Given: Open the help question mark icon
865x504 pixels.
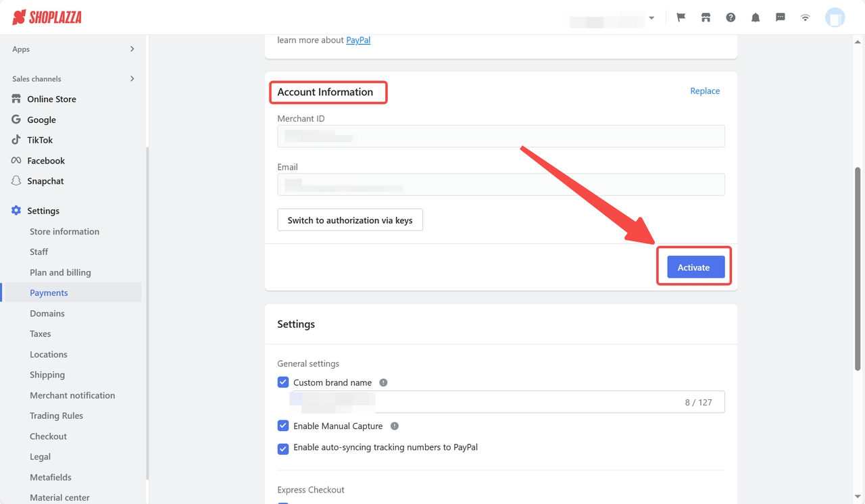Looking at the screenshot, I should (731, 18).
